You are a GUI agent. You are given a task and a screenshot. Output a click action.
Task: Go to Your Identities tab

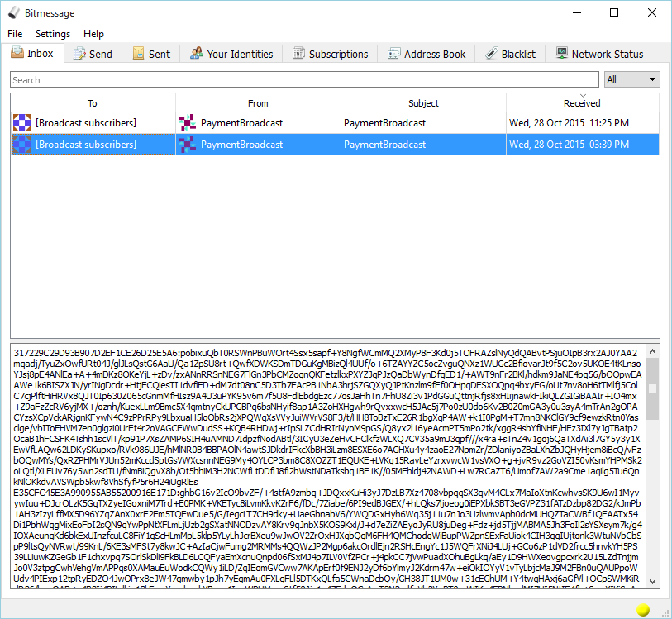click(x=231, y=54)
